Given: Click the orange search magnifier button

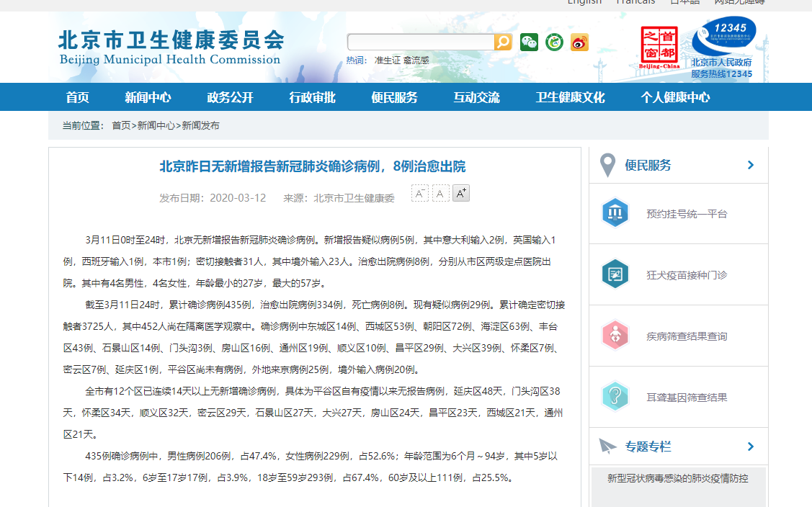Looking at the screenshot, I should tap(503, 42).
